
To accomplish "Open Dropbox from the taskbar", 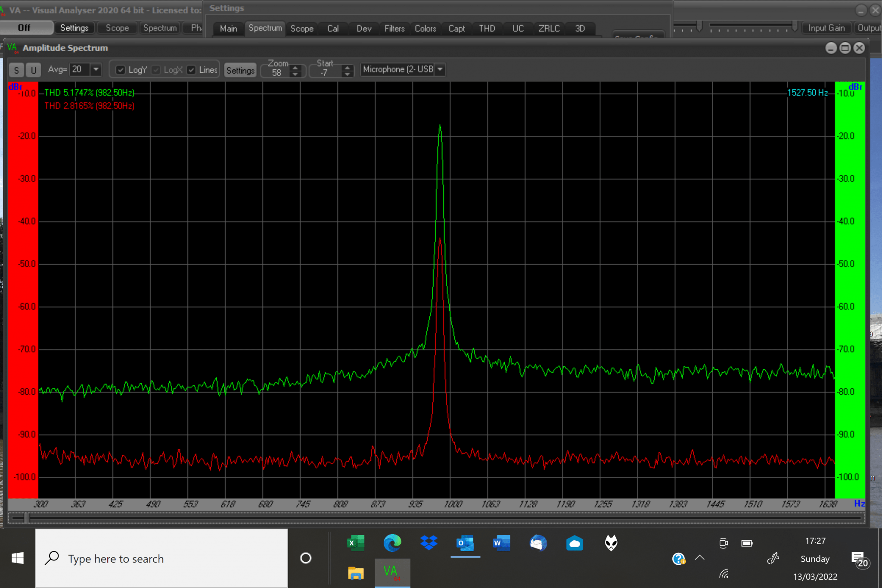I will [x=429, y=543].
